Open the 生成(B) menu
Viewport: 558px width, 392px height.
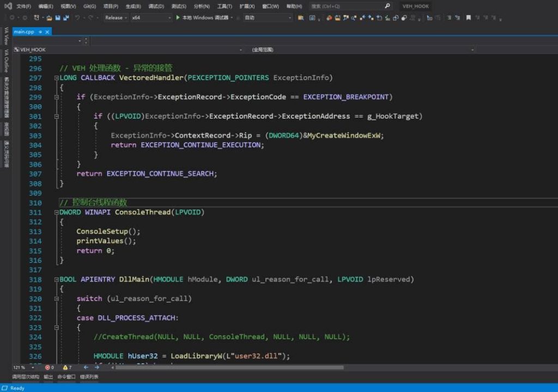[x=133, y=6]
